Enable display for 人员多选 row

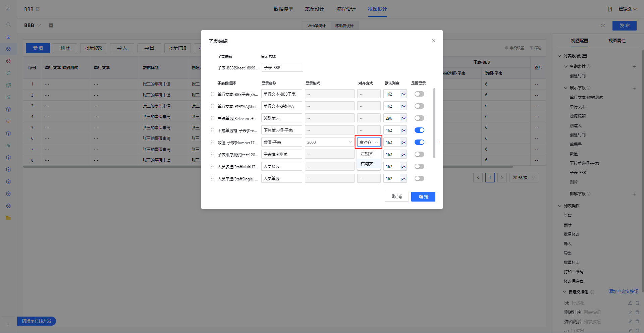pyautogui.click(x=419, y=167)
